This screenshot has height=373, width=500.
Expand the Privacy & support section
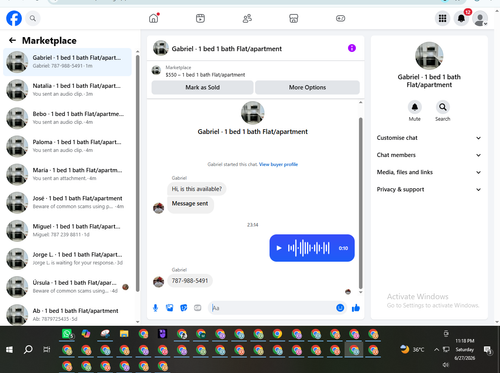[429, 189]
